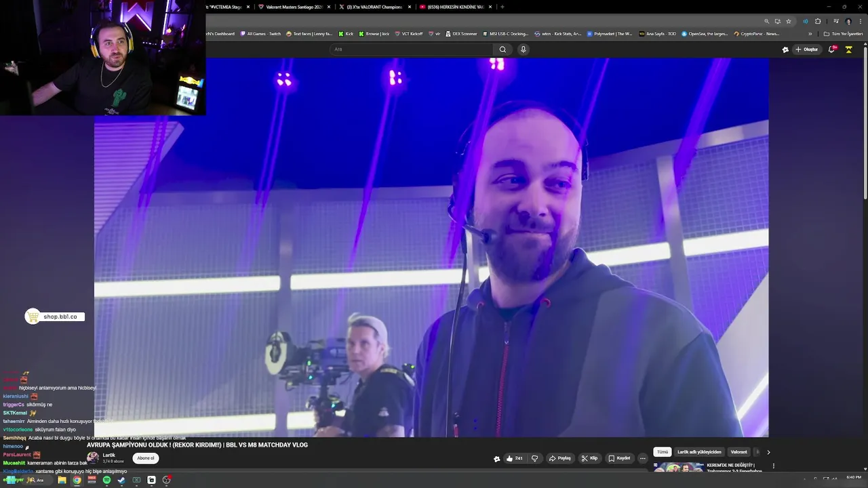Open DEX Screener bookmark
Viewport: 868px width, 488px height.
pos(461,34)
